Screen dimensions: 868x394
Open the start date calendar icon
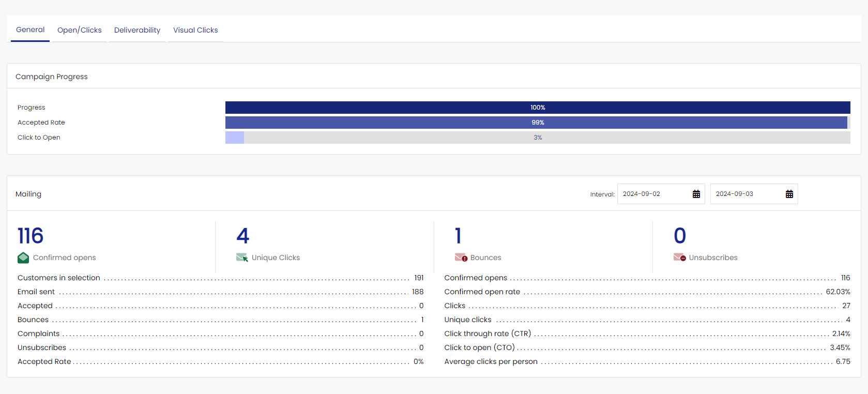click(x=696, y=194)
